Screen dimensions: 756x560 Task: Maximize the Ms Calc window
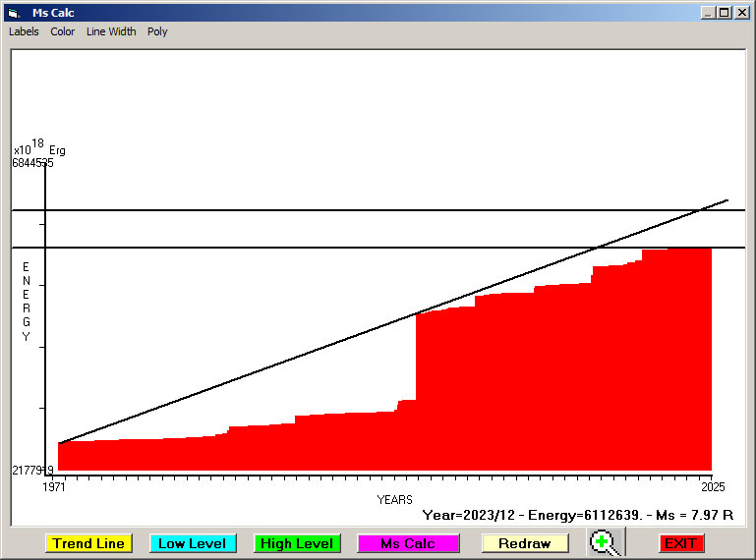pos(725,13)
